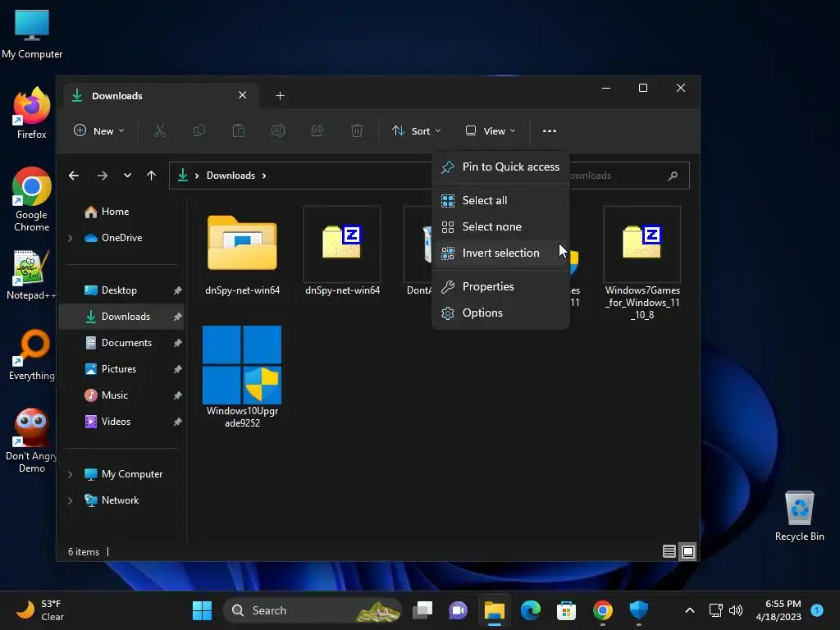Image resolution: width=840 pixels, height=630 pixels.
Task: Select Don't Angry Demo desktop icon
Action: 32,441
